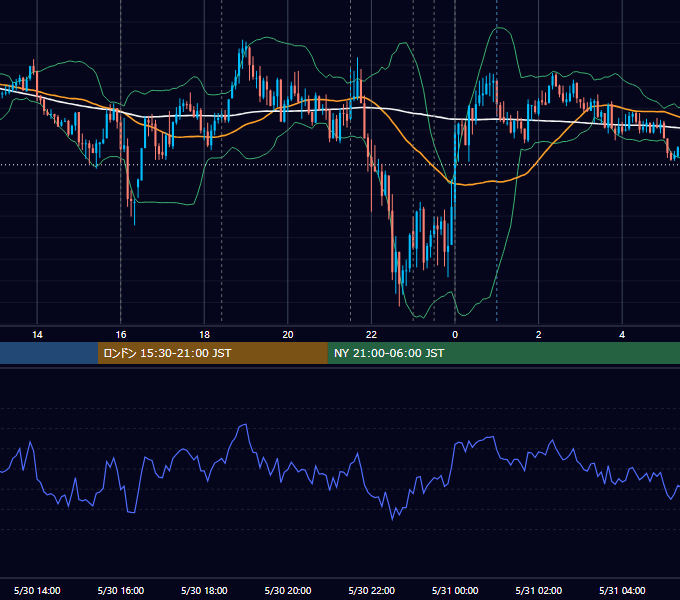Click the 5/30 22:00 date label
The image size is (680, 600).
click(372, 590)
